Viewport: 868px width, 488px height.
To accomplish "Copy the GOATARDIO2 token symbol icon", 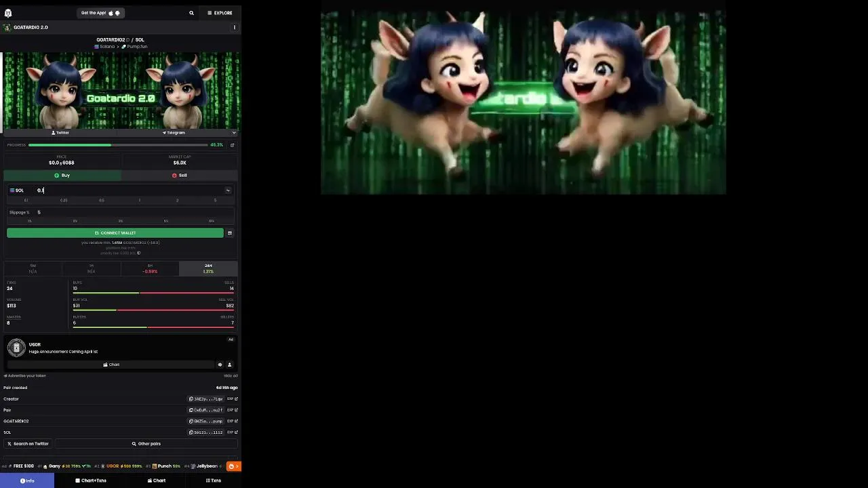I will [x=127, y=40].
